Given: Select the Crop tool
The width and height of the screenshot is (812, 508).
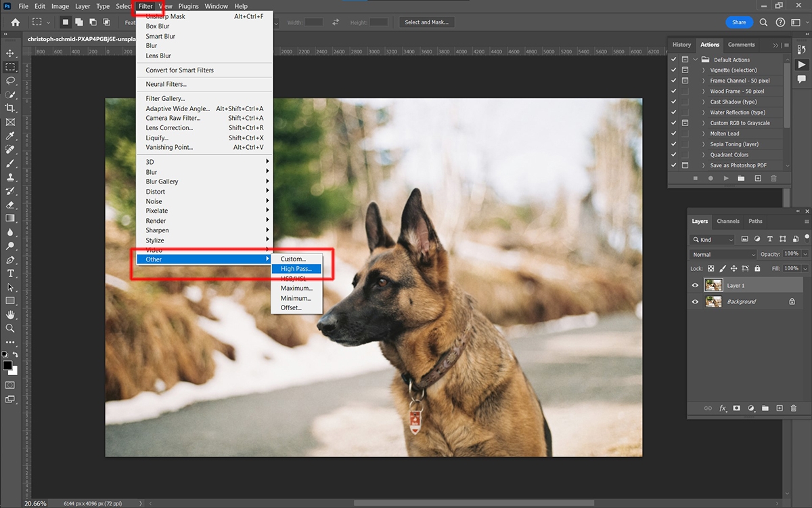Looking at the screenshot, I should pyautogui.click(x=10, y=108).
